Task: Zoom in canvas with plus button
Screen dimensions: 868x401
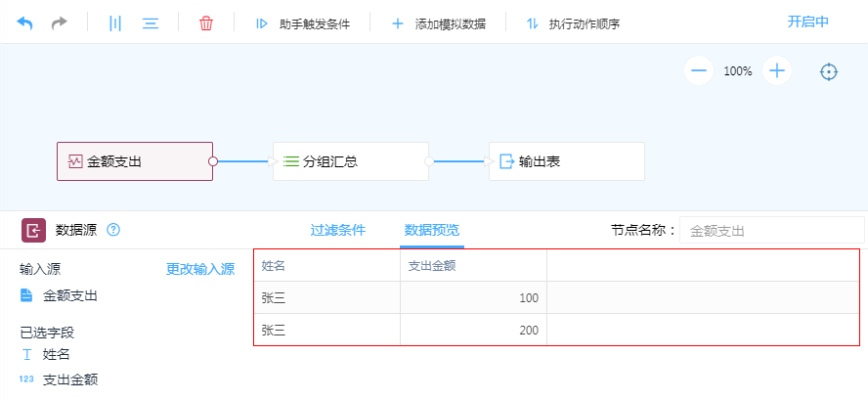Action: coord(777,70)
